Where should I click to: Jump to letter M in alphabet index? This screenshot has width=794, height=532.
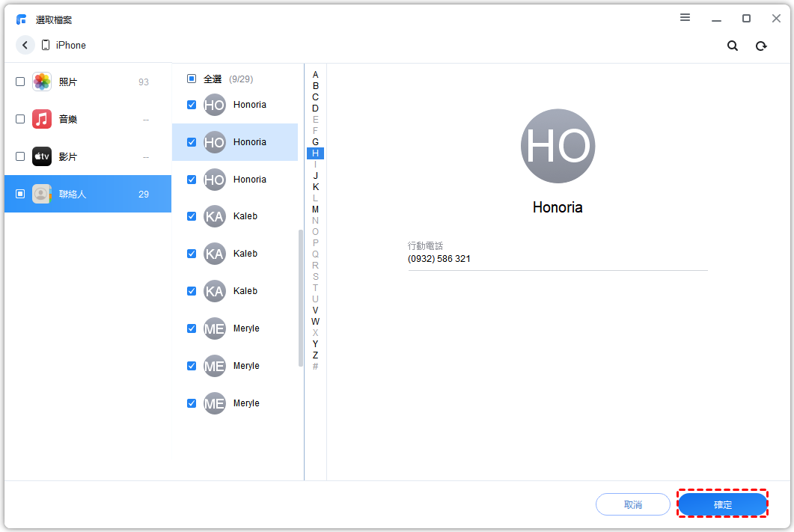click(315, 210)
